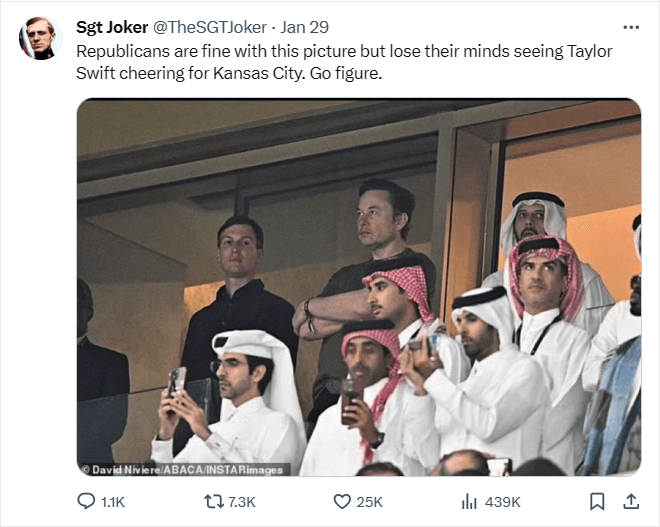Click the David Niviere photo credit caption

pos(183,469)
